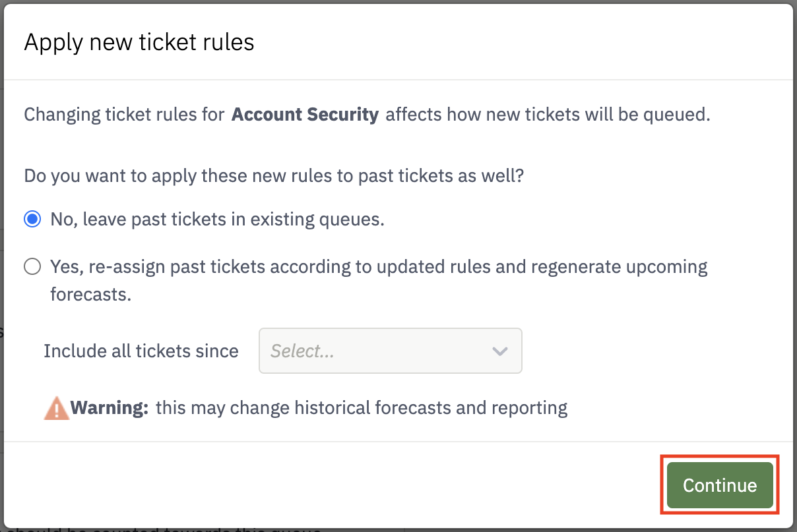Click the "Select..." placeholder text
Screen dimensions: 797x532
(x=302, y=351)
